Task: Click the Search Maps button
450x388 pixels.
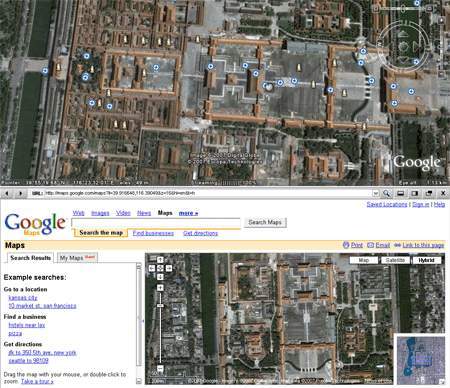Action: 265,222
